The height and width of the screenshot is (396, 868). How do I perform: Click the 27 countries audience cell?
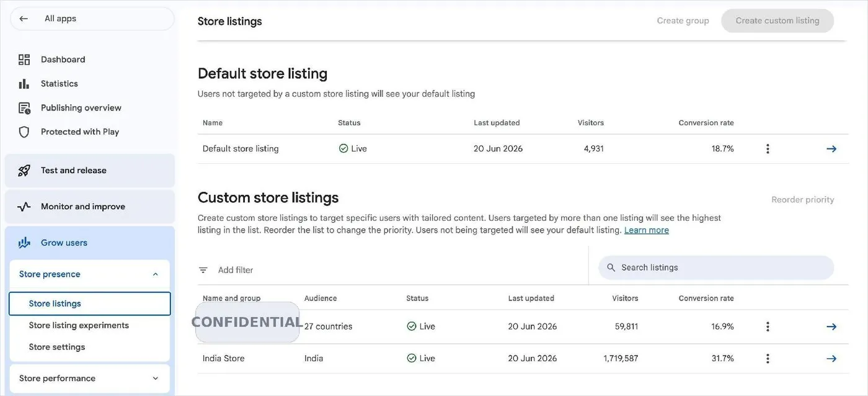pyautogui.click(x=328, y=326)
